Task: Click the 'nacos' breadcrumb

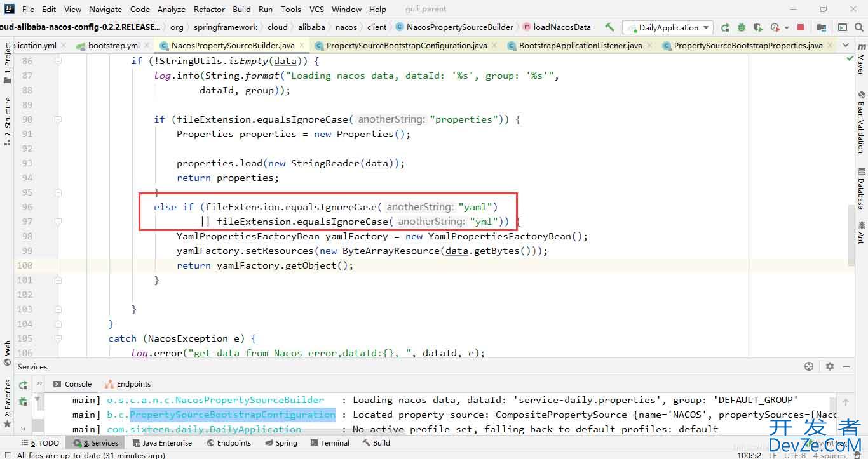Action: click(346, 27)
